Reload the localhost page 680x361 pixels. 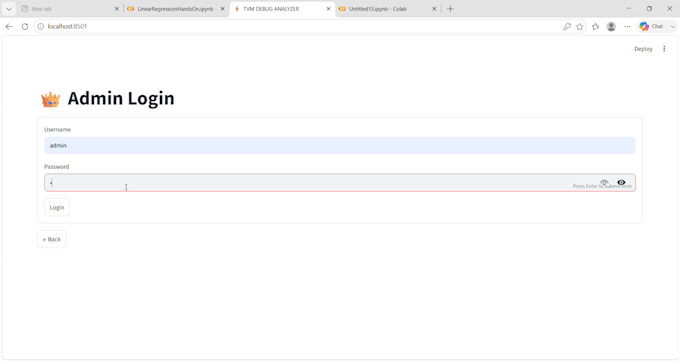coord(25,26)
